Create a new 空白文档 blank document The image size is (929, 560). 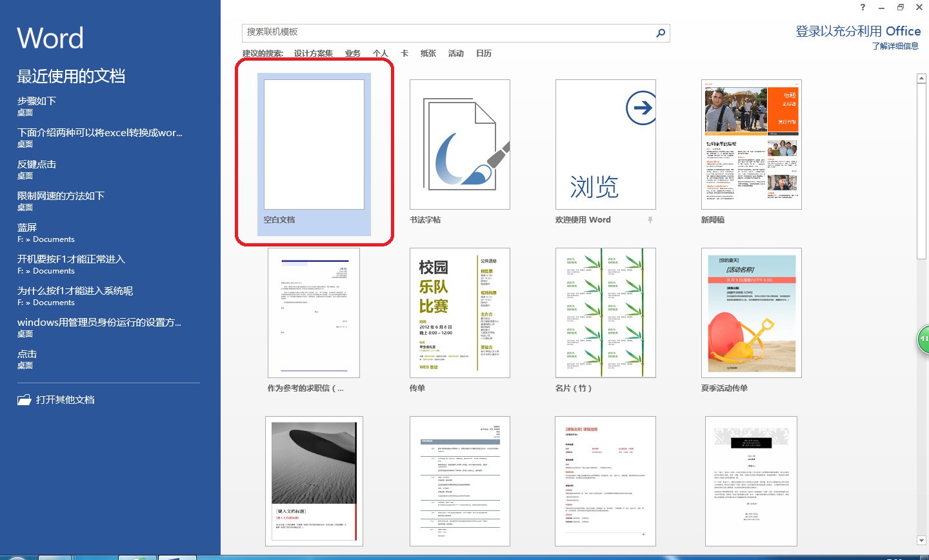(x=314, y=154)
